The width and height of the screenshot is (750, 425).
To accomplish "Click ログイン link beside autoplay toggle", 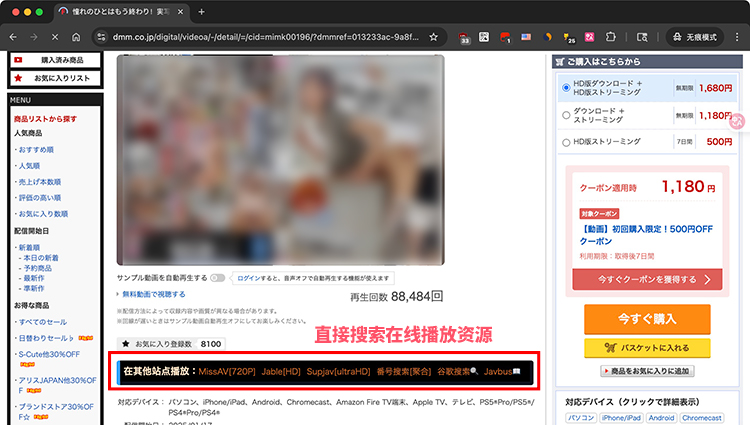I will click(x=249, y=278).
